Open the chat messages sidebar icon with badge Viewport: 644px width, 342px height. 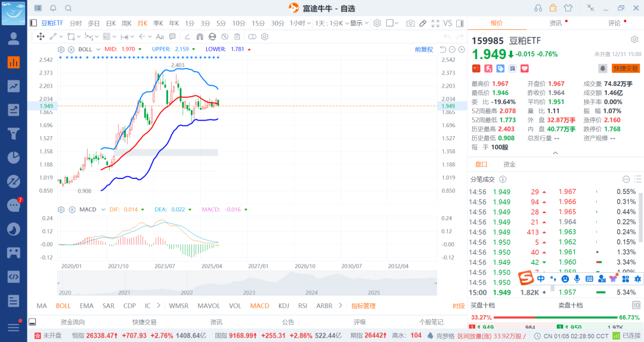14,204
